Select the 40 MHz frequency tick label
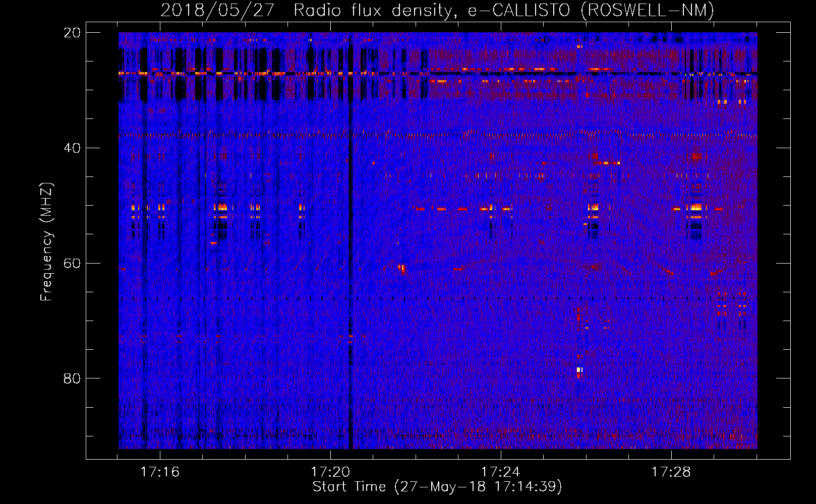The height and width of the screenshot is (504, 816). click(72, 148)
